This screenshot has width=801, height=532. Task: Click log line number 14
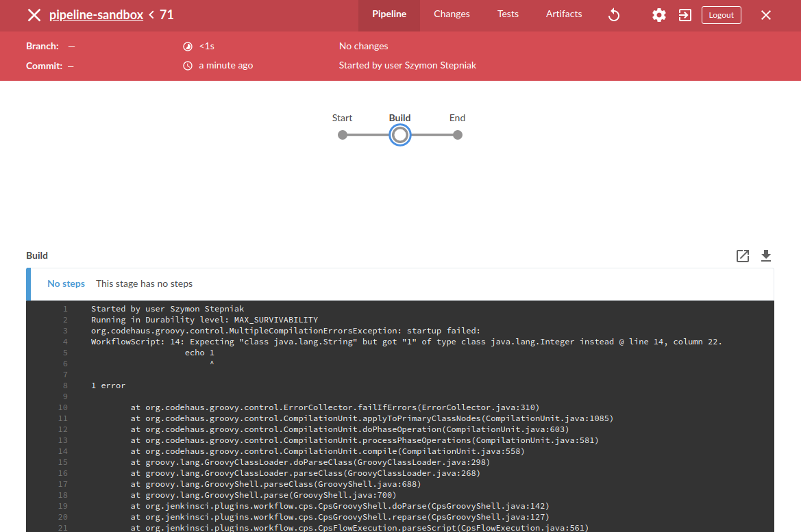pos(63,451)
